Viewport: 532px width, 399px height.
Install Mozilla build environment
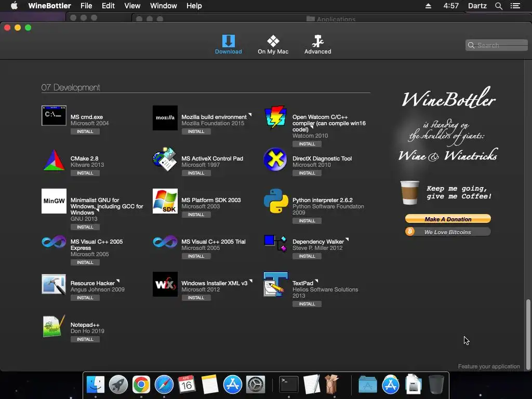point(196,131)
